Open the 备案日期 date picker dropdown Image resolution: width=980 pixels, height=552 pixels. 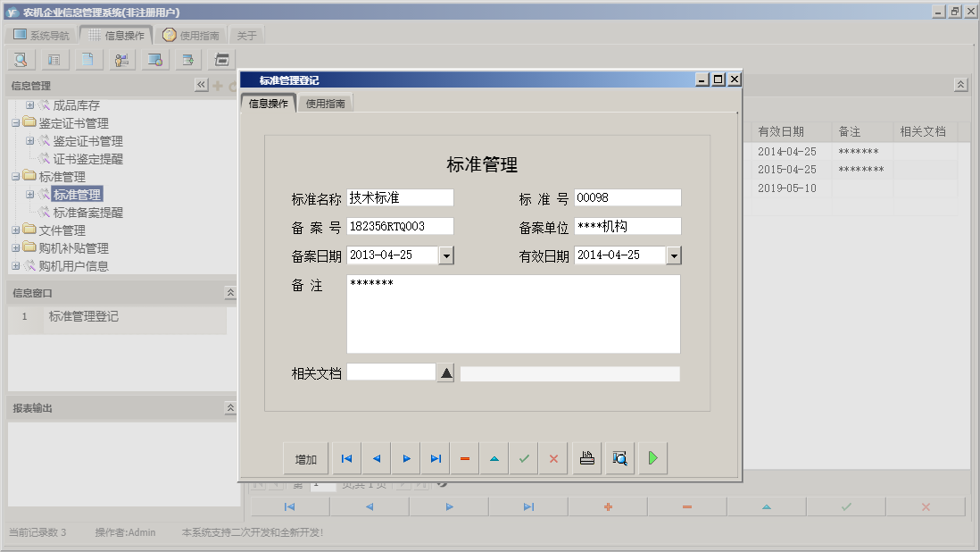(x=448, y=255)
